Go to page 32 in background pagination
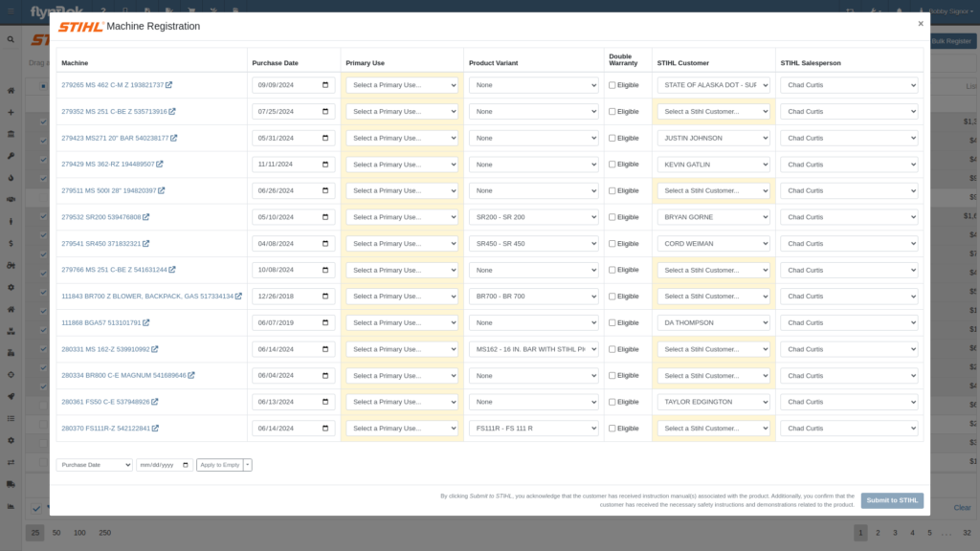 point(967,533)
